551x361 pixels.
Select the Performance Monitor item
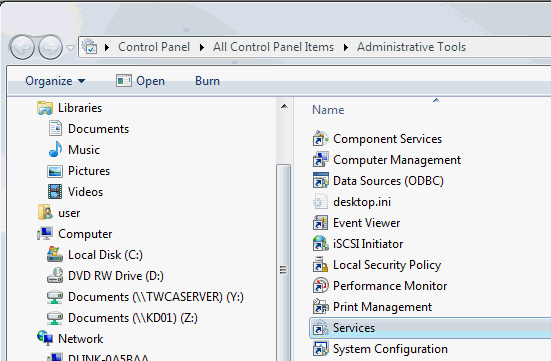[390, 286]
